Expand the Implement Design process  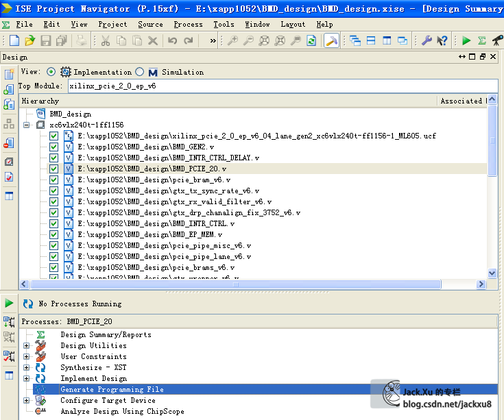click(x=26, y=379)
